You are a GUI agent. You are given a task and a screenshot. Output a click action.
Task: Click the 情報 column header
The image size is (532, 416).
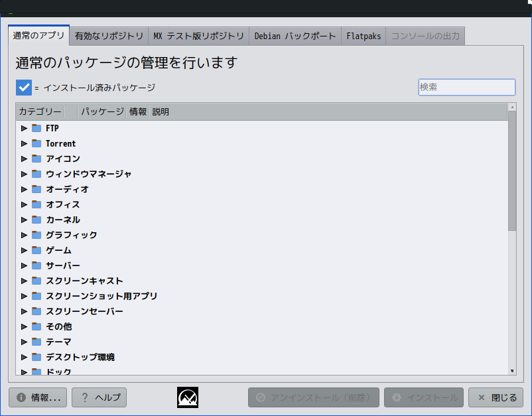click(138, 111)
